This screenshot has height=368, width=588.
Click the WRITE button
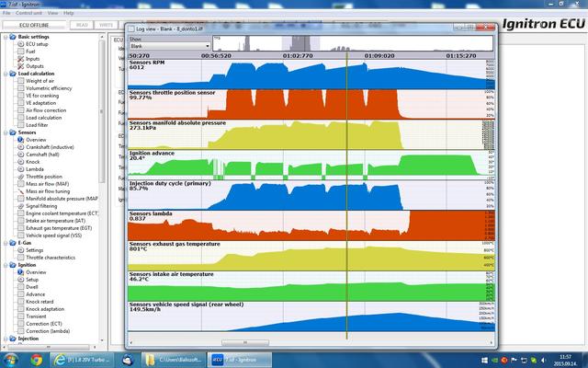106,25
